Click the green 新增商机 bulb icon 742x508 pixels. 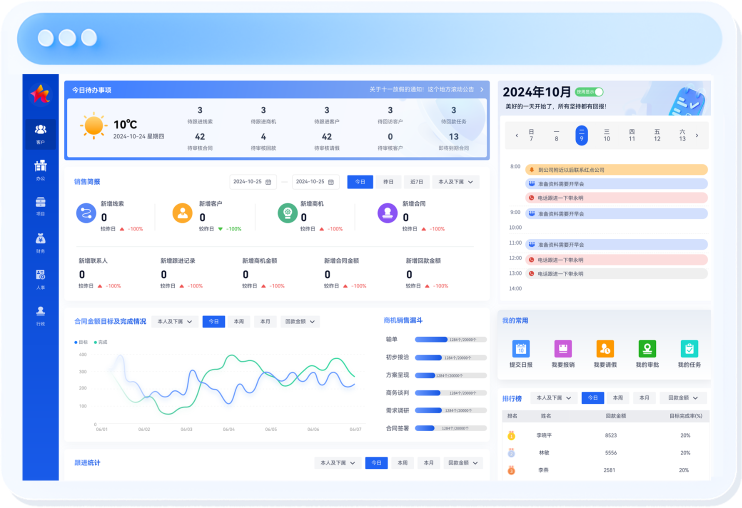287,213
